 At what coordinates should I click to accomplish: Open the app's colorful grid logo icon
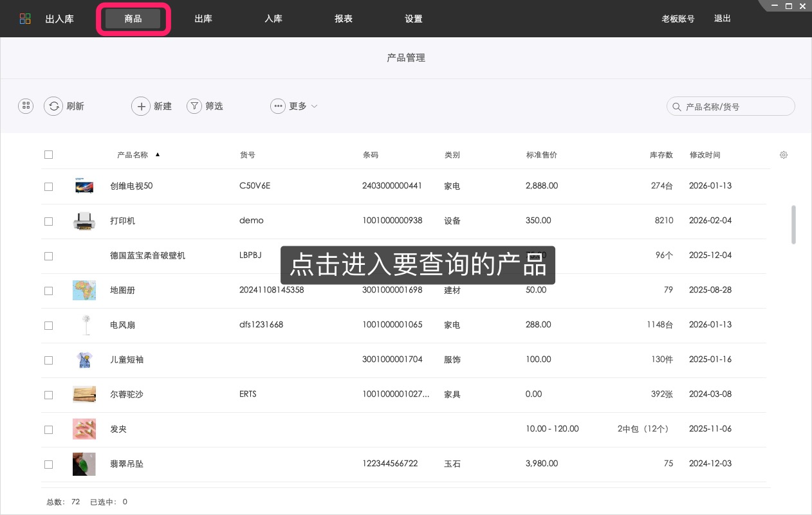tap(25, 19)
